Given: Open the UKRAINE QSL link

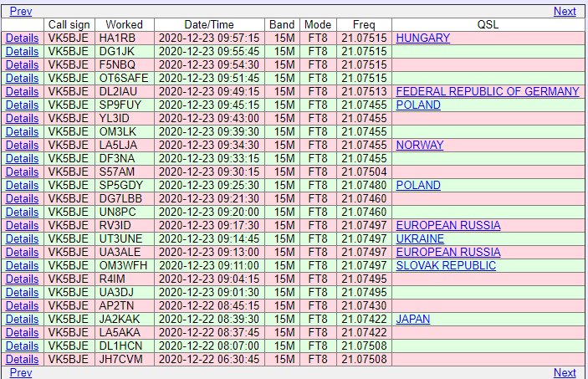Looking at the screenshot, I should (x=420, y=238).
